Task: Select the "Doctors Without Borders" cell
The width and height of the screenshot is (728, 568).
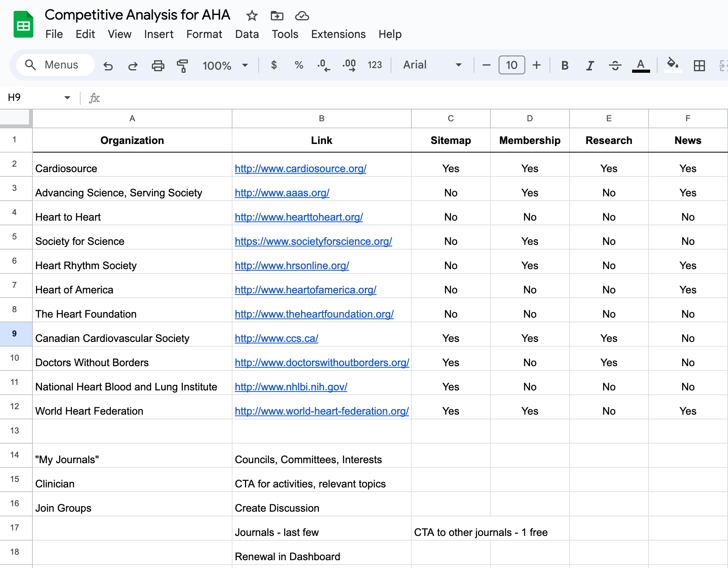Action: 132,359
